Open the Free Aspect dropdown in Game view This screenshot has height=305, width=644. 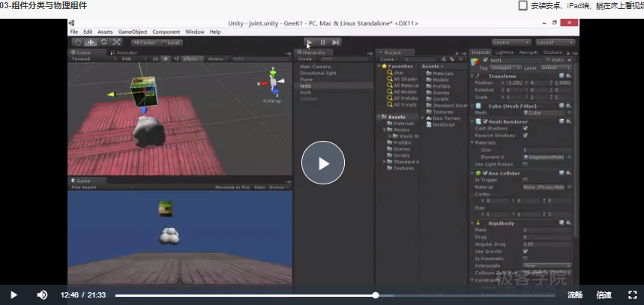101,187
